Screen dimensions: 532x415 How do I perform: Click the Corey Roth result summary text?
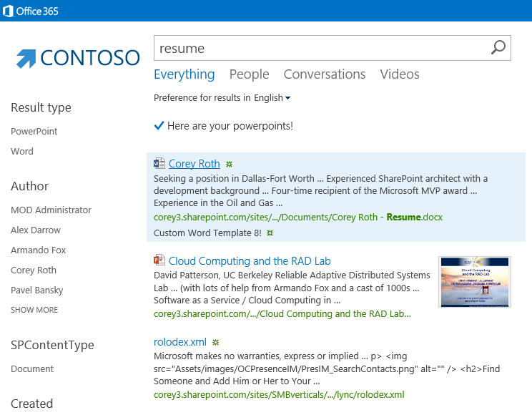point(320,191)
